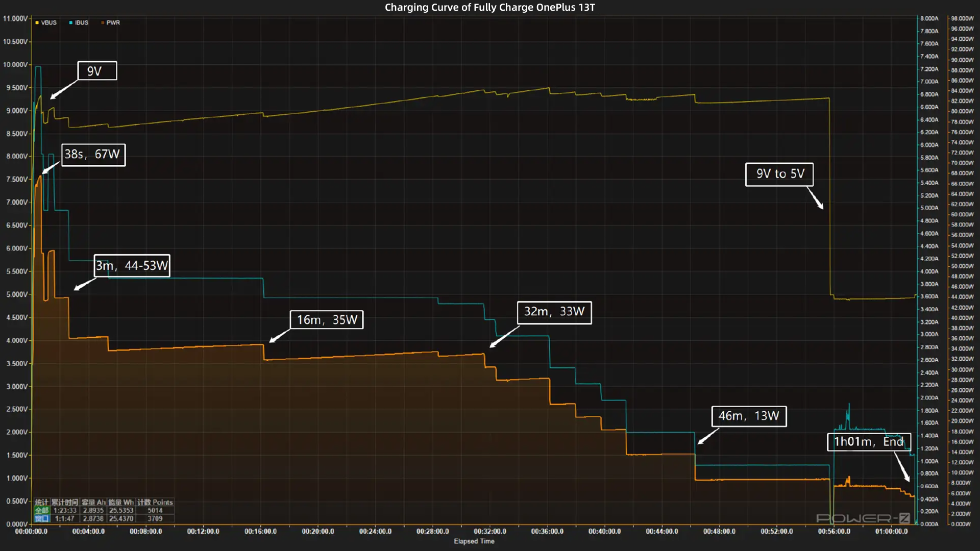Image resolution: width=980 pixels, height=551 pixels.
Task: Click the 00:40:00.0 time axis tick
Action: [605, 532]
